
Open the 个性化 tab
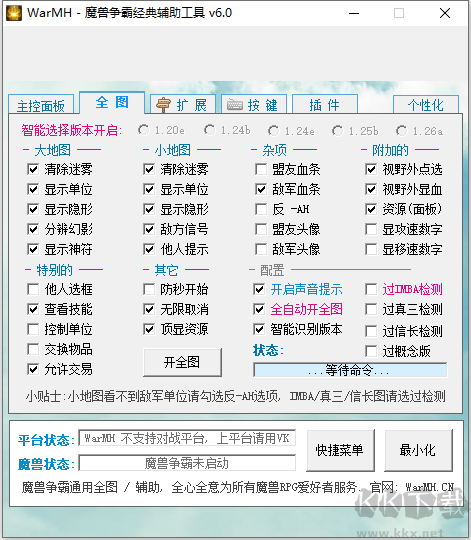coord(426,105)
